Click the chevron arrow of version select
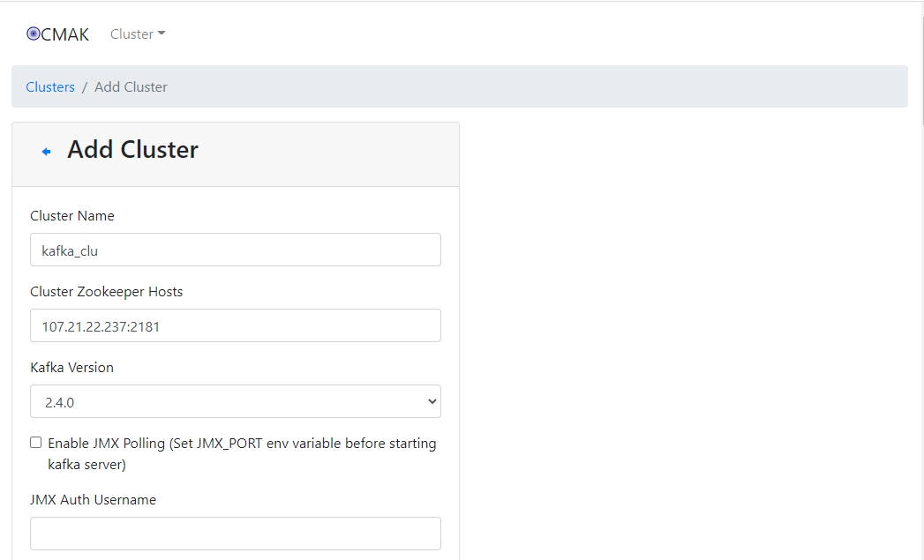This screenshot has height=560, width=924. (x=432, y=401)
